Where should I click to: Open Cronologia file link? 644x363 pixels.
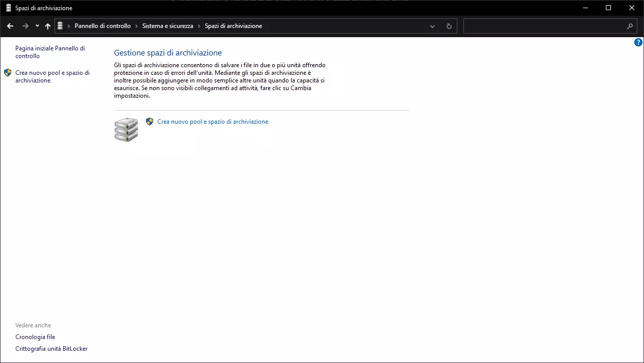point(35,337)
